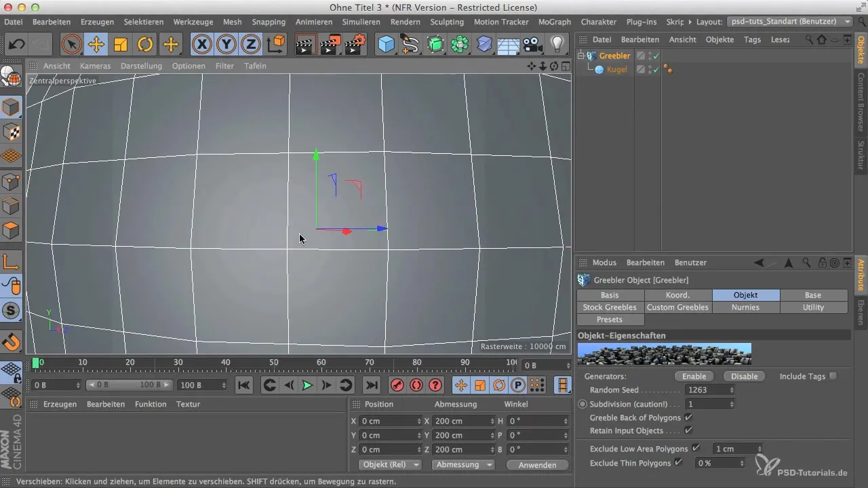This screenshot has width=868, height=488.
Task: Make object editable icon
Action: 12,77
